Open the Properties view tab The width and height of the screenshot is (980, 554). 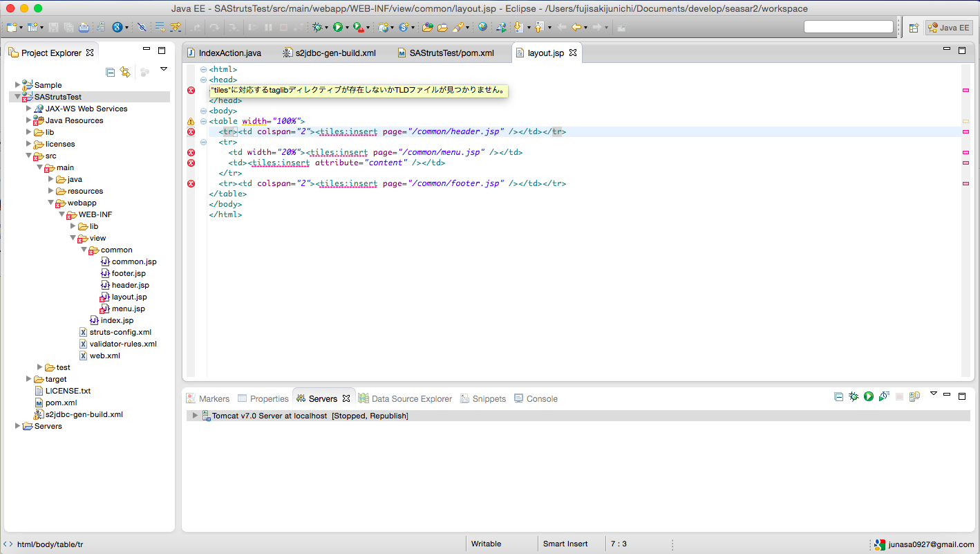(263, 399)
